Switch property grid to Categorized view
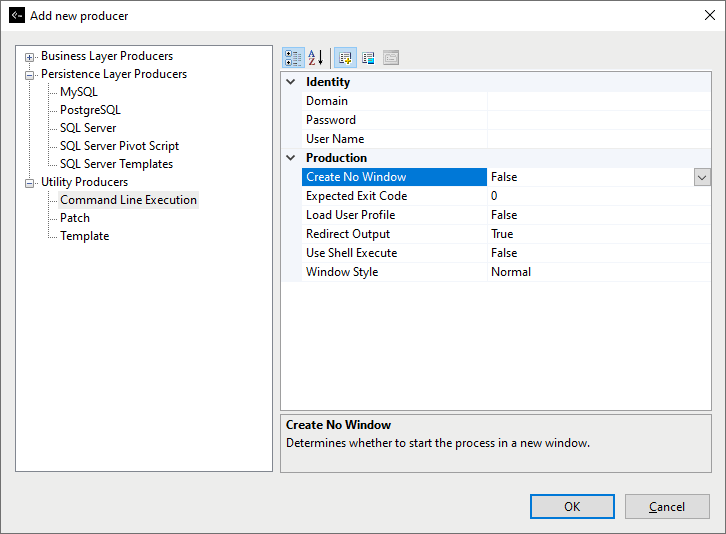The image size is (726, 534). (293, 58)
